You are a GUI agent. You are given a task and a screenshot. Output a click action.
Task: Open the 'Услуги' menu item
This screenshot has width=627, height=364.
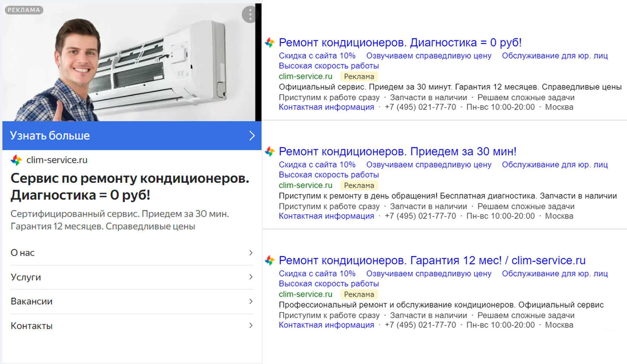point(26,277)
